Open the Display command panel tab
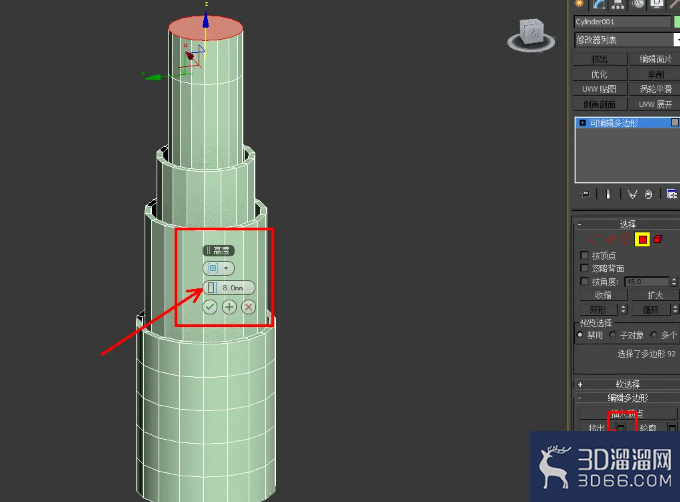680x502 pixels. click(x=657, y=4)
